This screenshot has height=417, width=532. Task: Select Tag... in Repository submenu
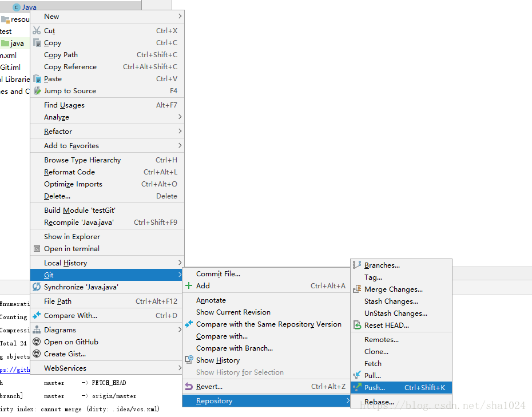[402, 277]
